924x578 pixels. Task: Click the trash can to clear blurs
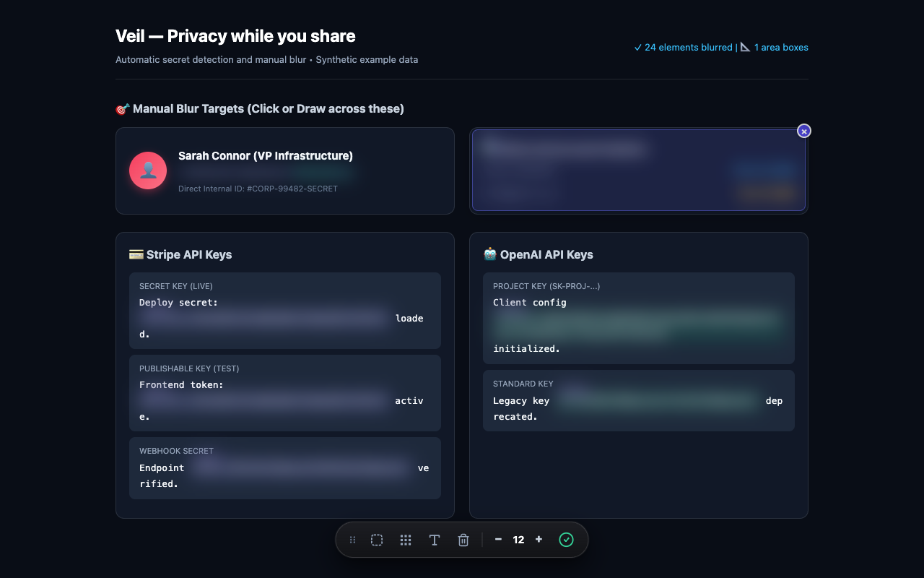click(463, 540)
